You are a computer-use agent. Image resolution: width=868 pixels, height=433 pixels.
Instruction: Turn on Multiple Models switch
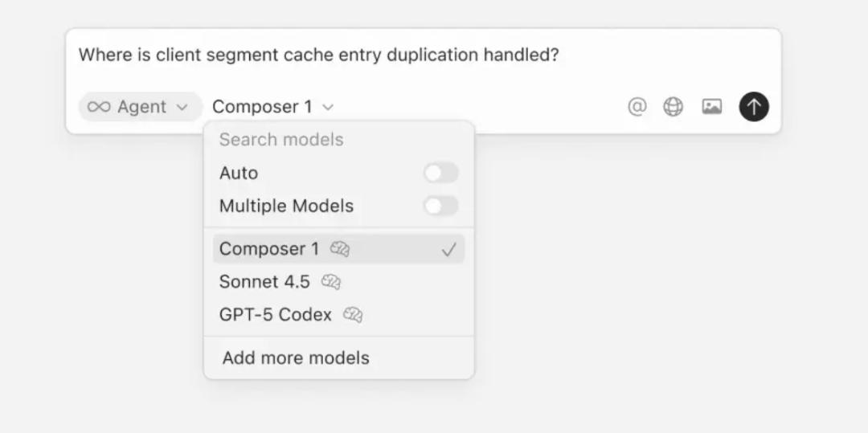pos(440,206)
